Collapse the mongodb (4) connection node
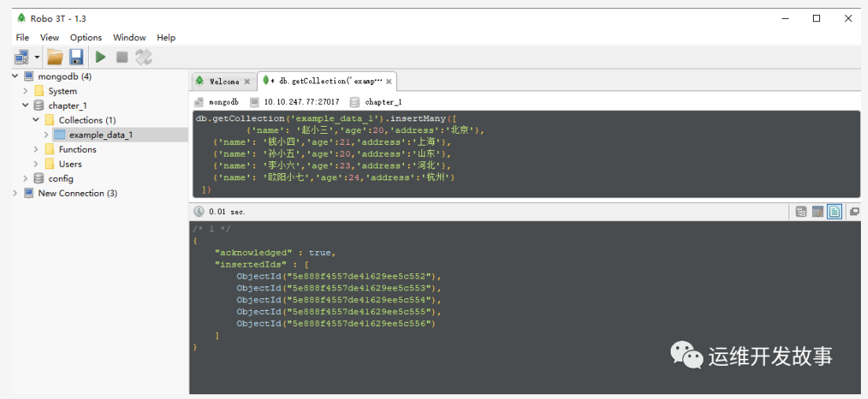The height and width of the screenshot is (399, 868). pos(15,76)
